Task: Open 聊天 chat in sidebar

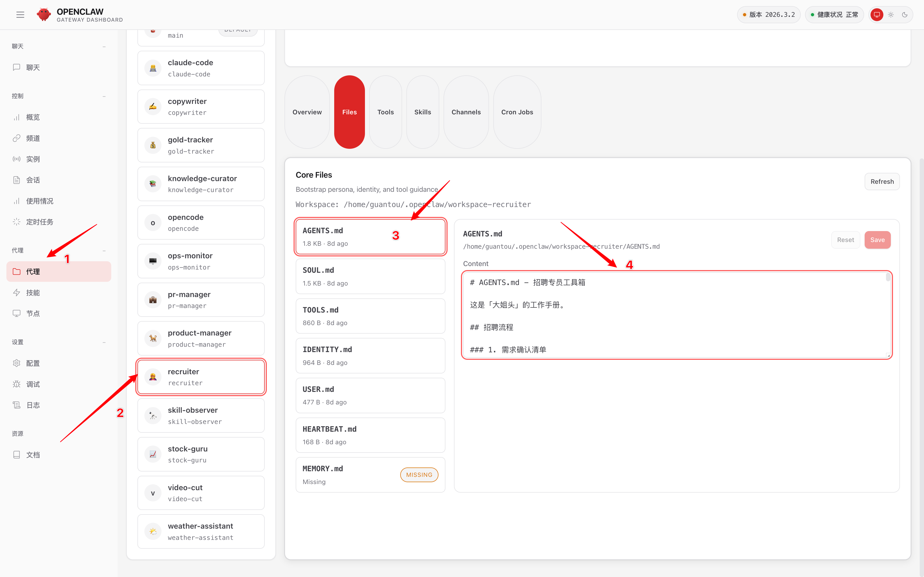Action: (33, 68)
